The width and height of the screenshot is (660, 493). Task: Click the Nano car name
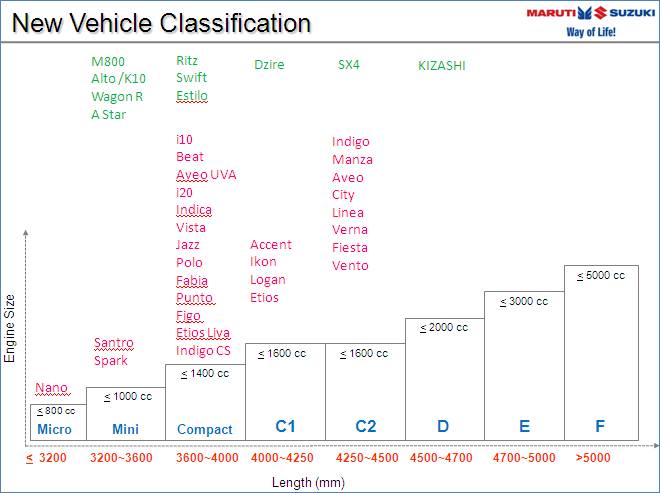coord(52,388)
